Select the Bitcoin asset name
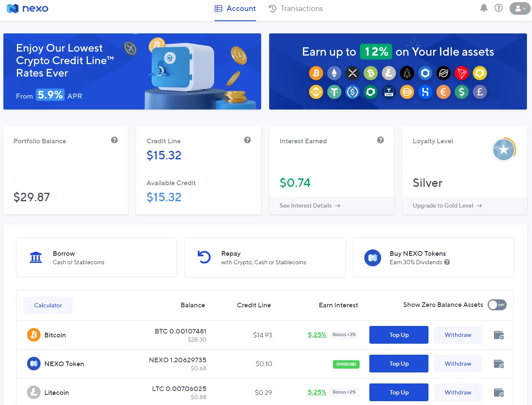The height and width of the screenshot is (405, 532). tap(55, 335)
